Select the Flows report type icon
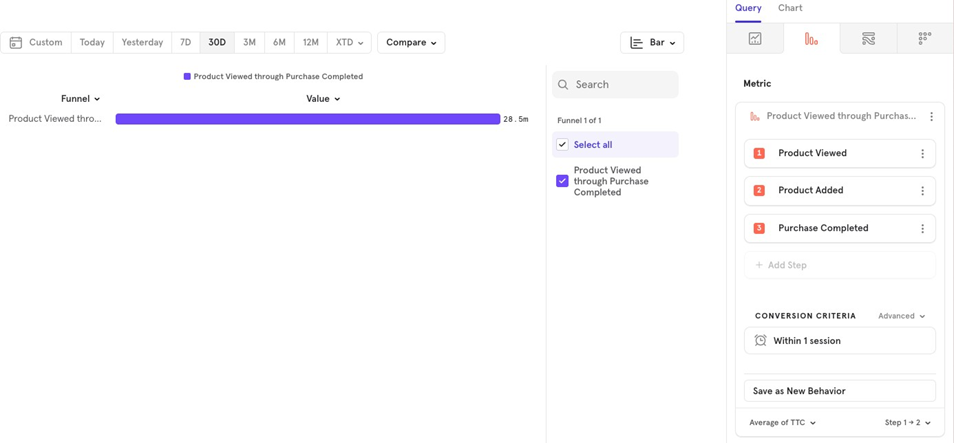This screenshot has width=954, height=443. [x=868, y=39]
